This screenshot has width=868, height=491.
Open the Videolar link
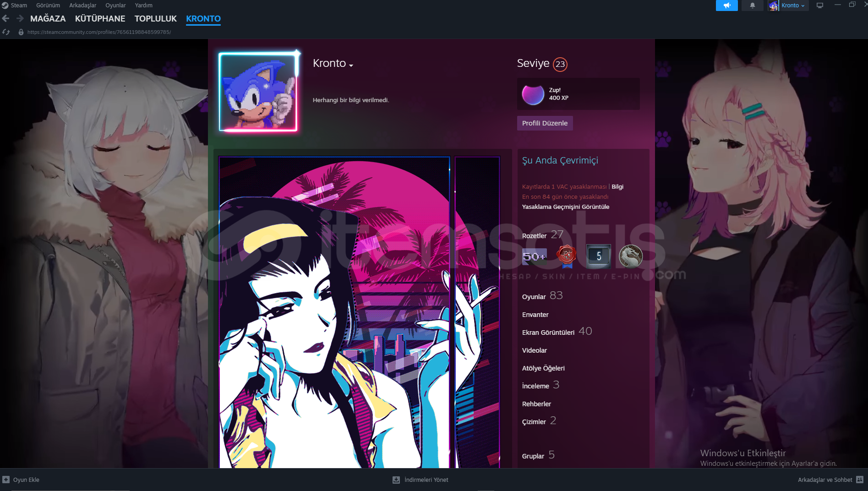point(535,350)
